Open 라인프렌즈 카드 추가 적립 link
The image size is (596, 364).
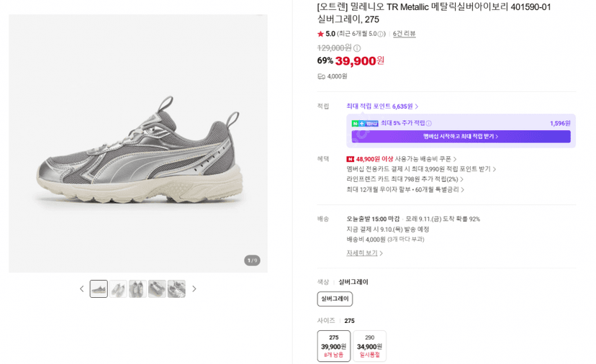coord(405,179)
